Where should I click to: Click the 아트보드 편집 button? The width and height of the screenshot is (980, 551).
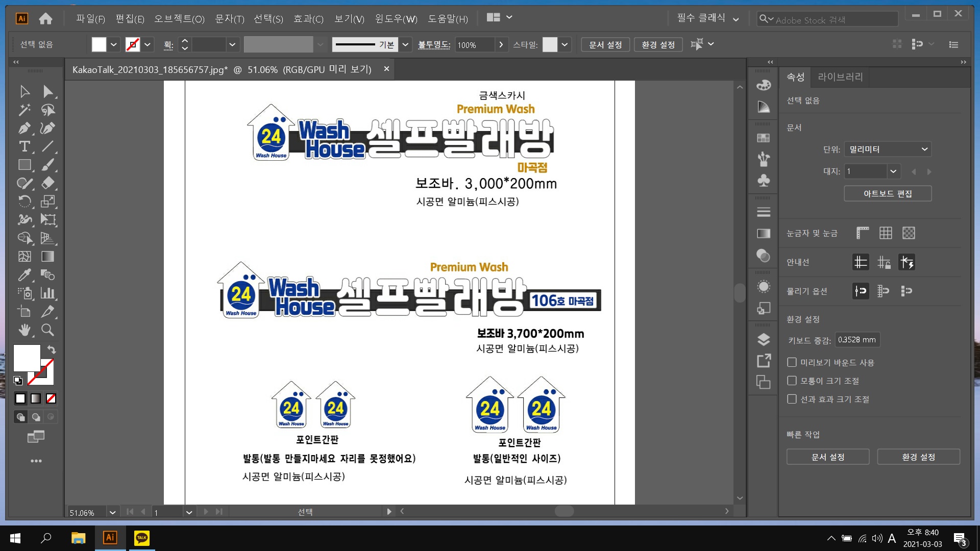pos(887,193)
